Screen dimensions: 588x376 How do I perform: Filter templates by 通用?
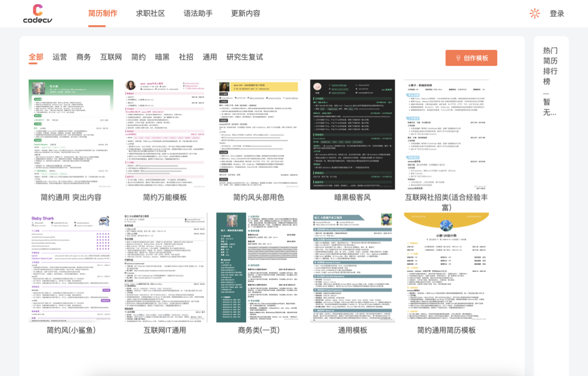coord(210,57)
